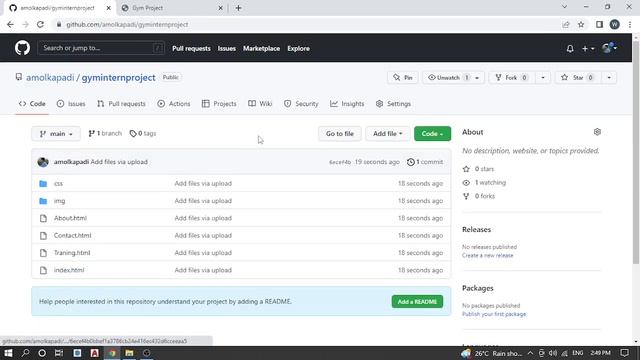Bookmark this page with star icon
Screen dimensions: 640x360
tap(581, 24)
